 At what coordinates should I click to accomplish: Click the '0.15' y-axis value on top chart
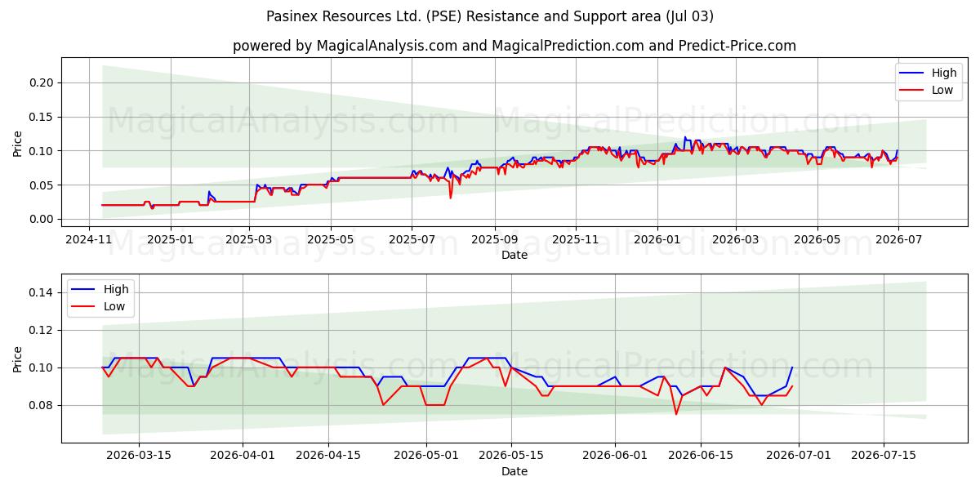[43, 117]
